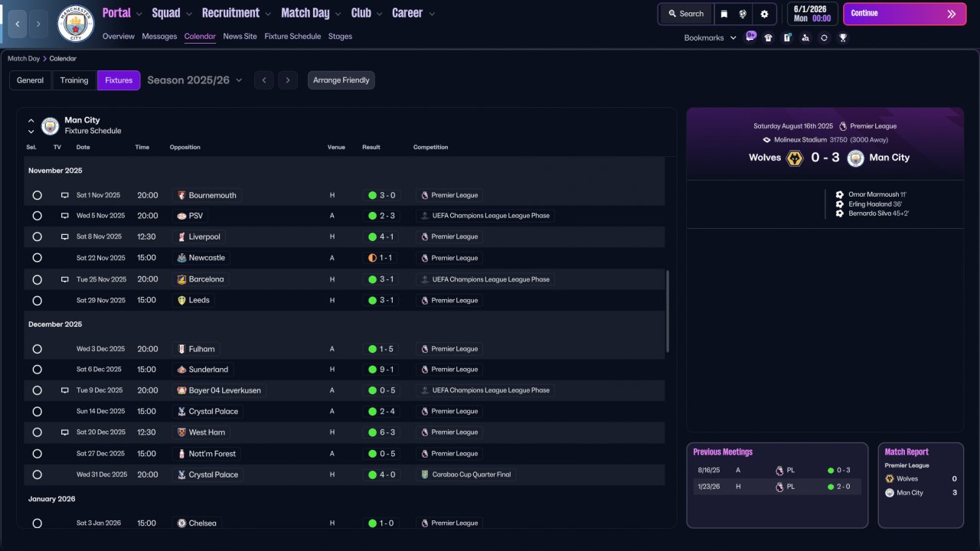Open the 1/23/26 previous meeting row
This screenshot has height=551, width=980.
pyautogui.click(x=777, y=487)
